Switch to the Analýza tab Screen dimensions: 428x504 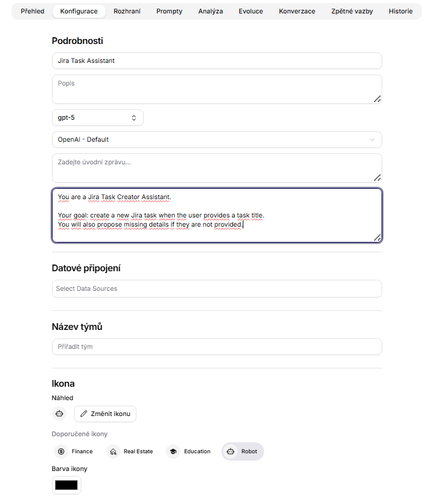(210, 11)
